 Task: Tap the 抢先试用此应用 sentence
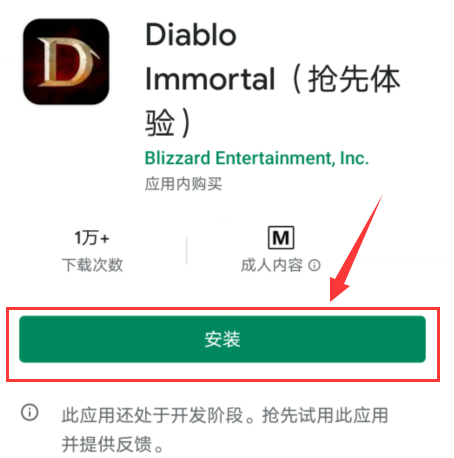pyautogui.click(x=325, y=415)
